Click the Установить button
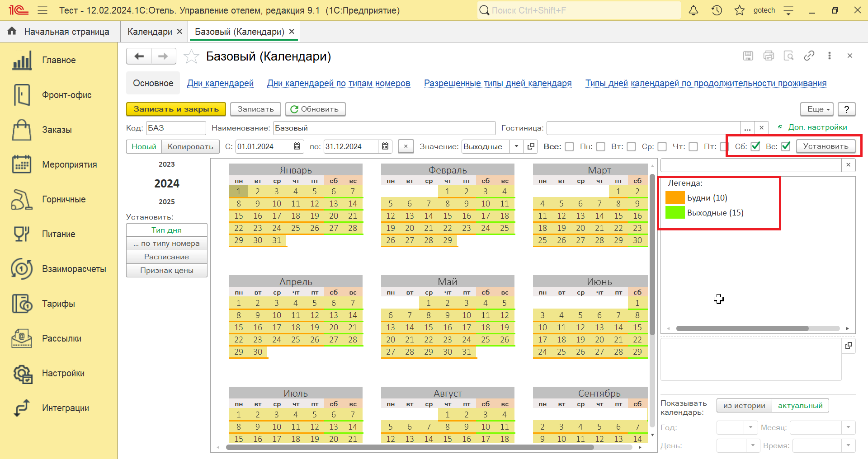868x459 pixels. point(826,146)
